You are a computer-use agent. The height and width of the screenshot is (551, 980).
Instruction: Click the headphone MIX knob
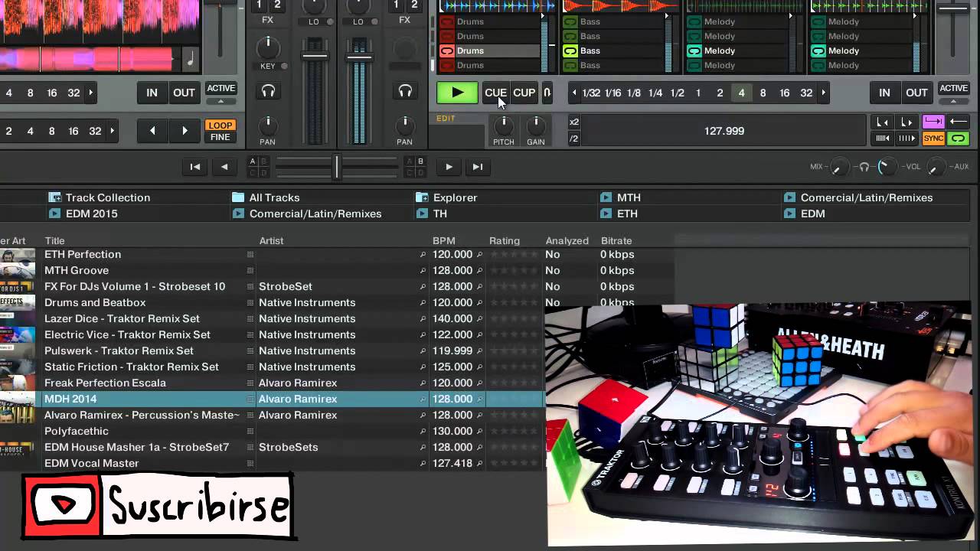coord(839,167)
